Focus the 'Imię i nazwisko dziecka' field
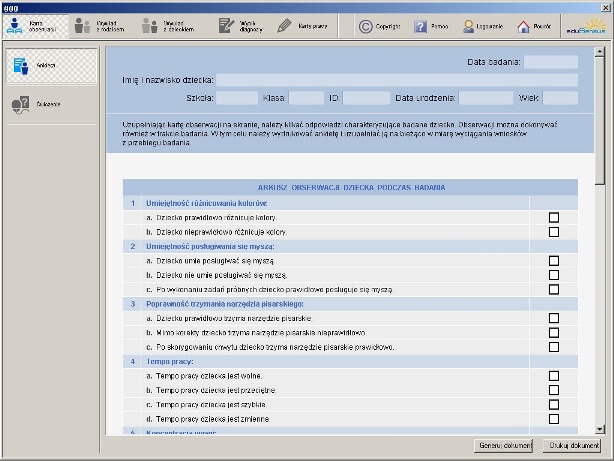Screen dimensions: 614x461 397,80
